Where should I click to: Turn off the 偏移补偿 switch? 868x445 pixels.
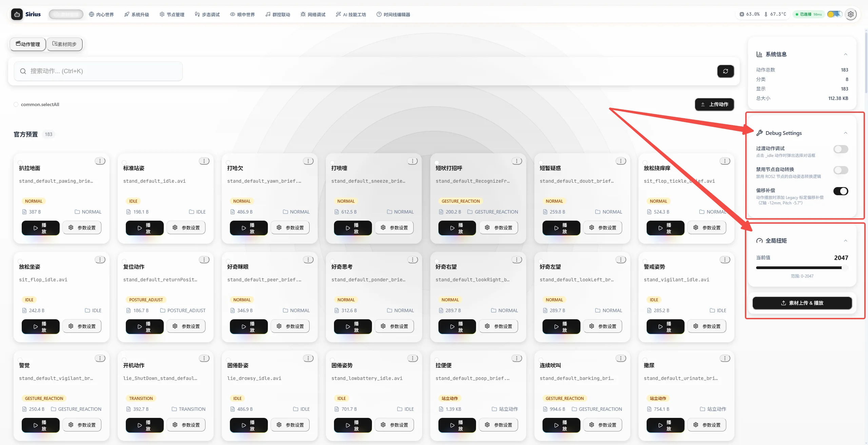841,191
